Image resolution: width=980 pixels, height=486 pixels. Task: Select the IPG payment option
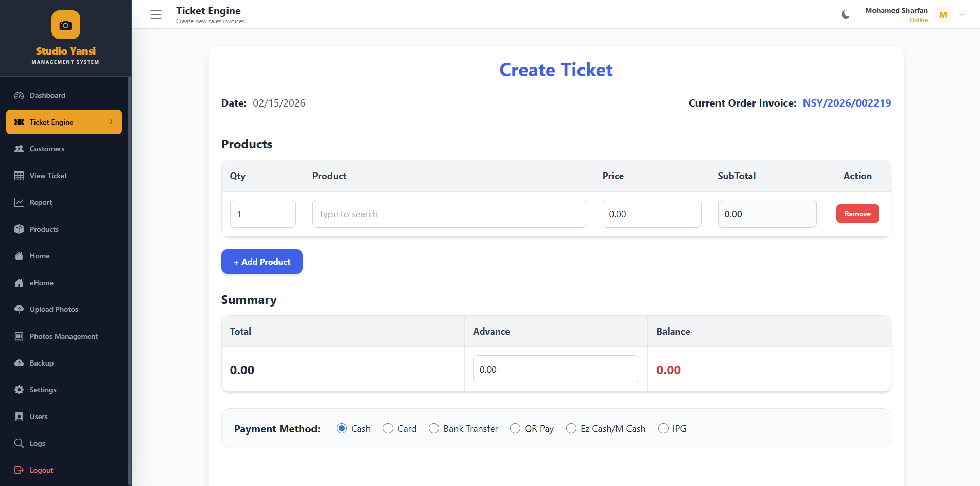click(663, 428)
